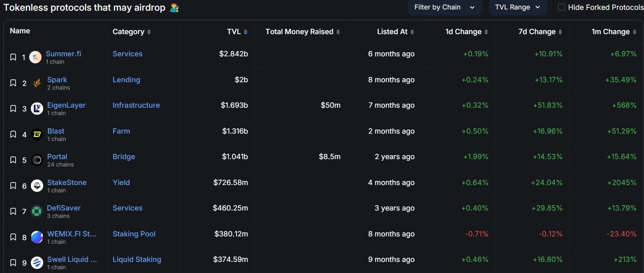Bookmark the EigenLayer protocol
Viewport: 644px width, 273px height.
pos(13,109)
